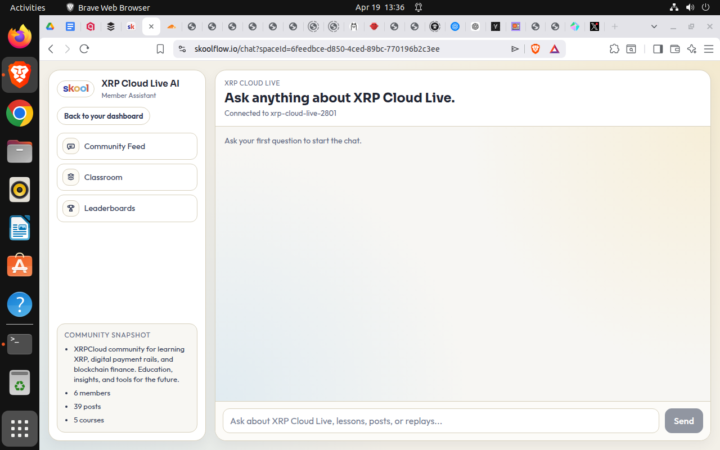Viewport: 720px width, 450px height.
Task: Go back in browser history
Action: pos(51,49)
